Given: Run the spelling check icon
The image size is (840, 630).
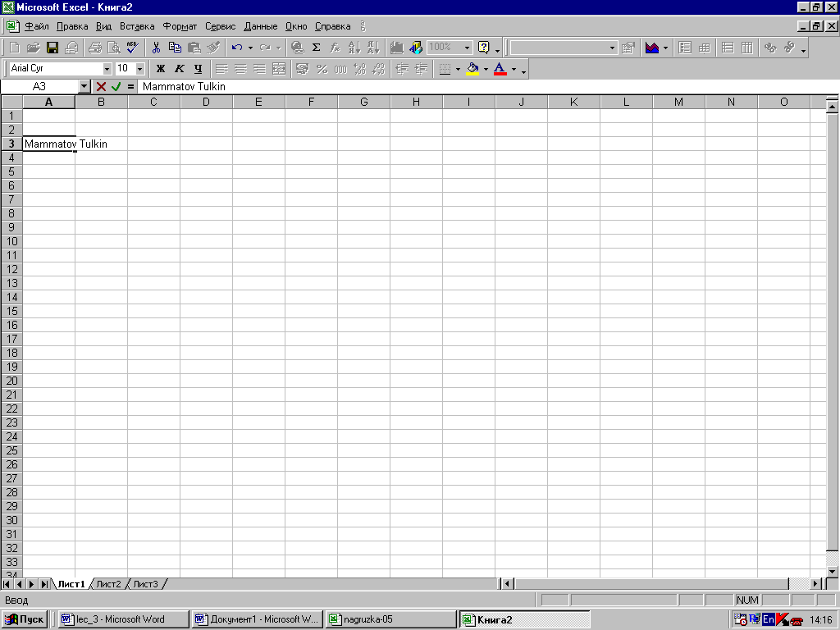Looking at the screenshot, I should tap(132, 48).
